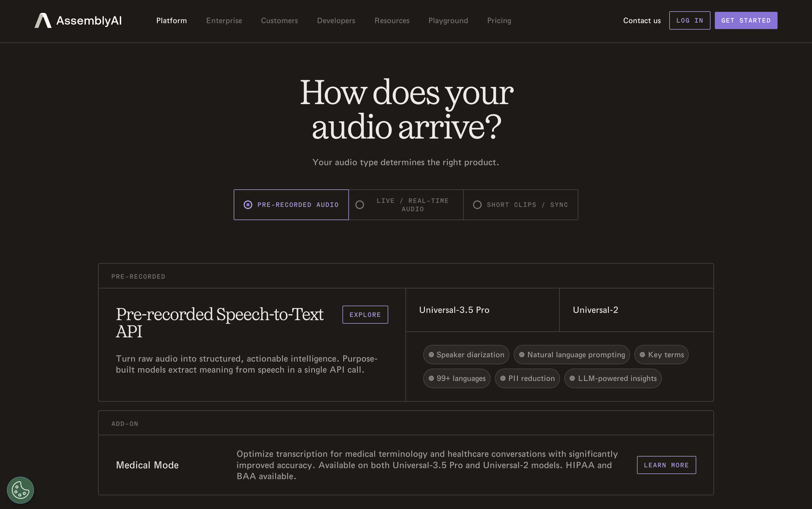Click the PRE-RECORDED section label
The width and height of the screenshot is (812, 509).
click(138, 276)
